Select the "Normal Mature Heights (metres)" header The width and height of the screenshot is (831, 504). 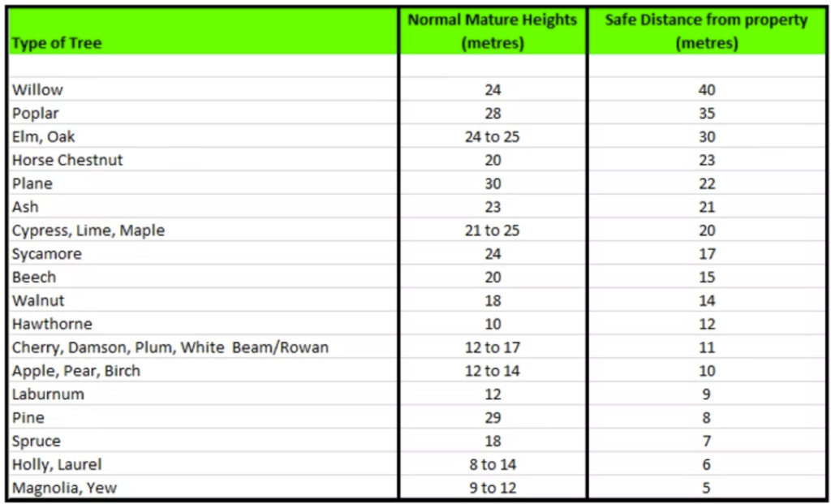[493, 31]
